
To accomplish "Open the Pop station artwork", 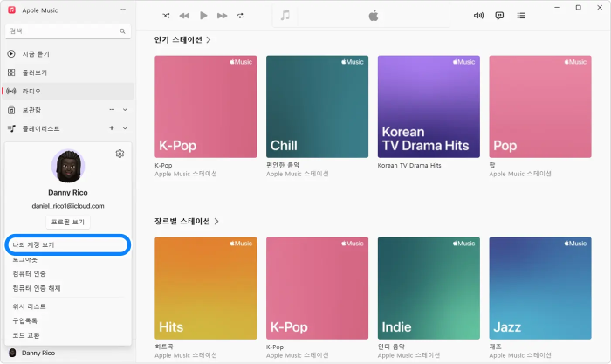I will 540,106.
